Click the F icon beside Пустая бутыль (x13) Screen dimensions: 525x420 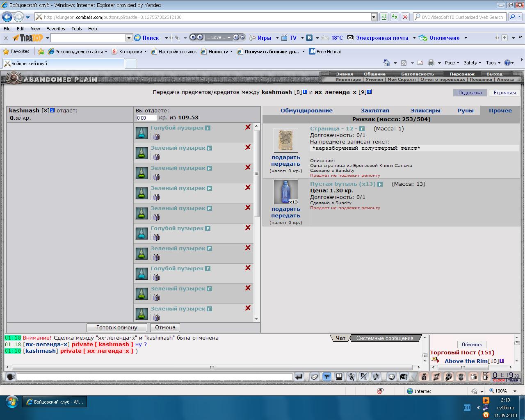pyautogui.click(x=380, y=184)
